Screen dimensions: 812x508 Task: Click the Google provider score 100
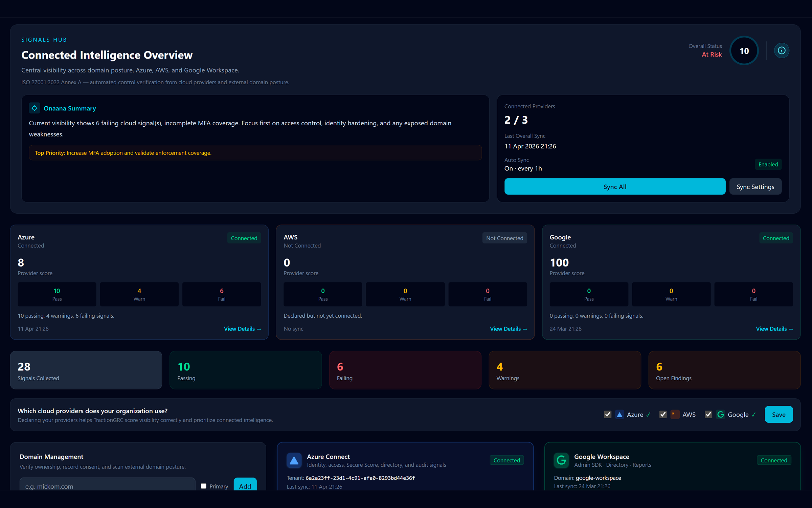click(559, 262)
